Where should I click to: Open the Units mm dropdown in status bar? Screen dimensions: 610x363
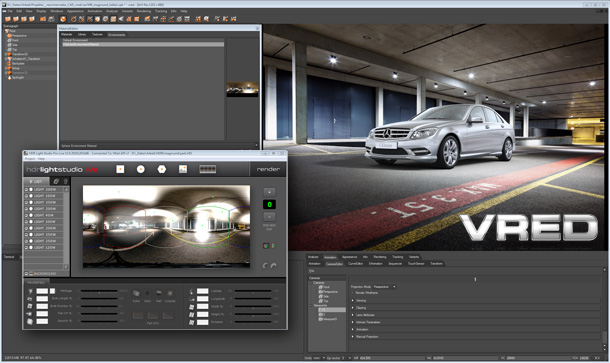tap(318, 358)
